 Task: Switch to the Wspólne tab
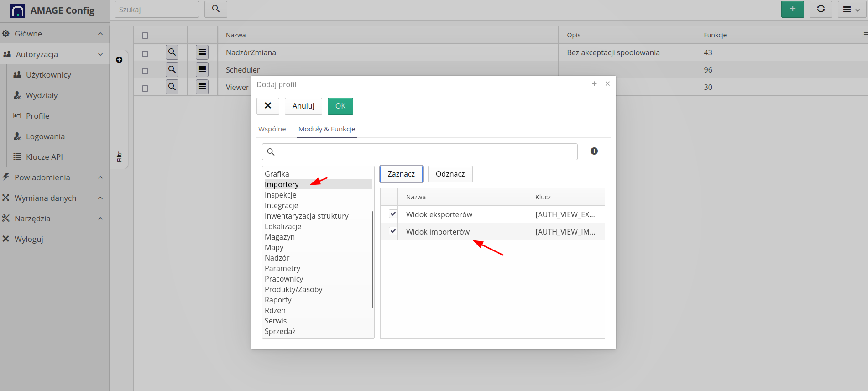[272, 129]
